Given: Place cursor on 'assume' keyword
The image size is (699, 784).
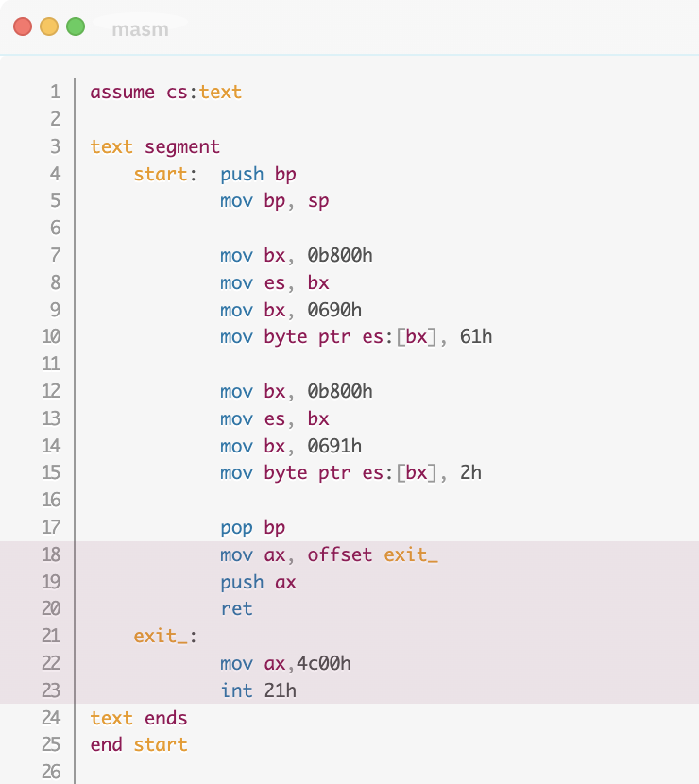Looking at the screenshot, I should click(x=122, y=93).
